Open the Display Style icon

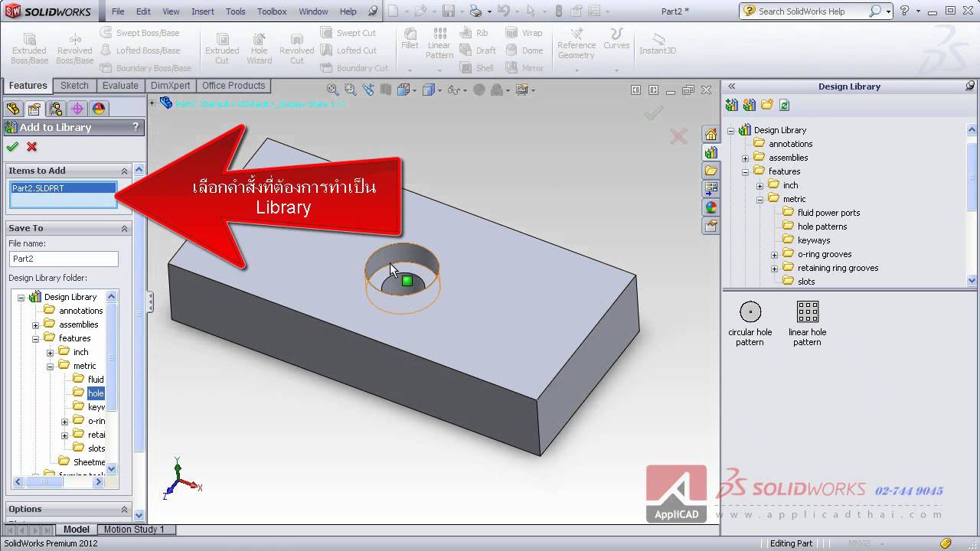428,90
